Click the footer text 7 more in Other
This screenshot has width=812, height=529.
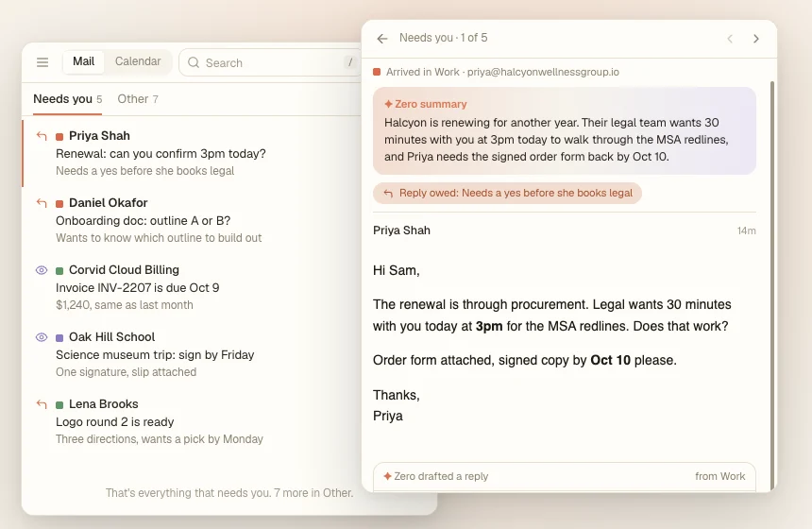coord(313,493)
